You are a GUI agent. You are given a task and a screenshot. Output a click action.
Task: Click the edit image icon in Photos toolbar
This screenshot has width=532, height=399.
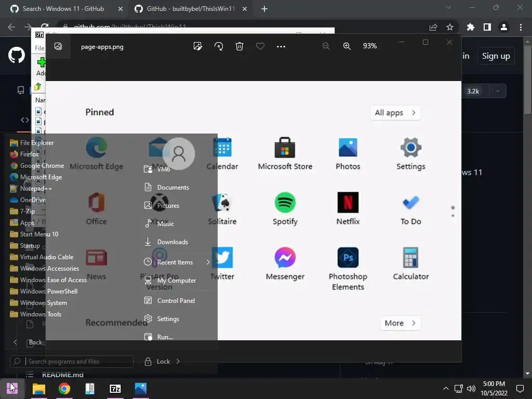197,46
